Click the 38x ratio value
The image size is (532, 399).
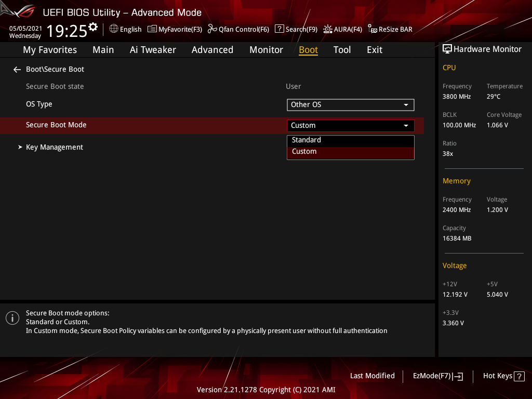447,154
